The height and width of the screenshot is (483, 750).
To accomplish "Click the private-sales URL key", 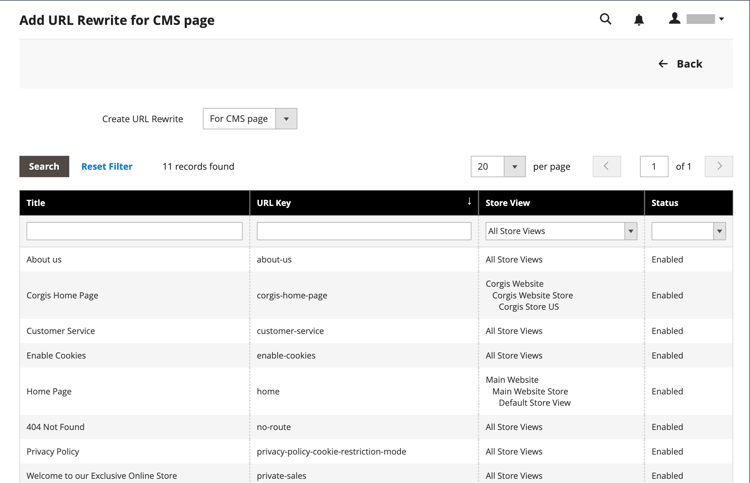I will (x=281, y=476).
